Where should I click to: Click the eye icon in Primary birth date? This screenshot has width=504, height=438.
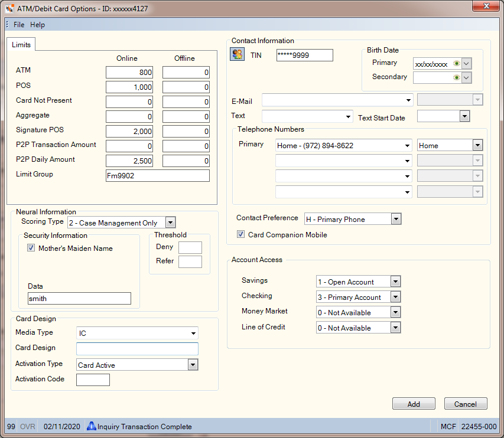pos(456,63)
